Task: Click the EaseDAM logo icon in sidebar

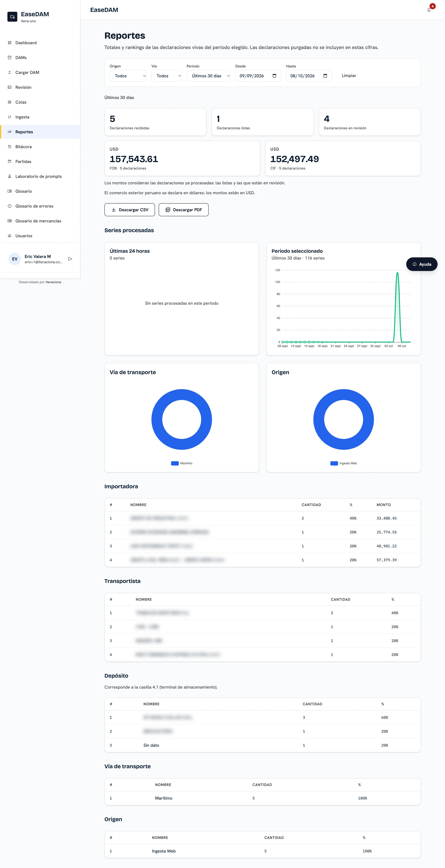Action: coord(13,17)
